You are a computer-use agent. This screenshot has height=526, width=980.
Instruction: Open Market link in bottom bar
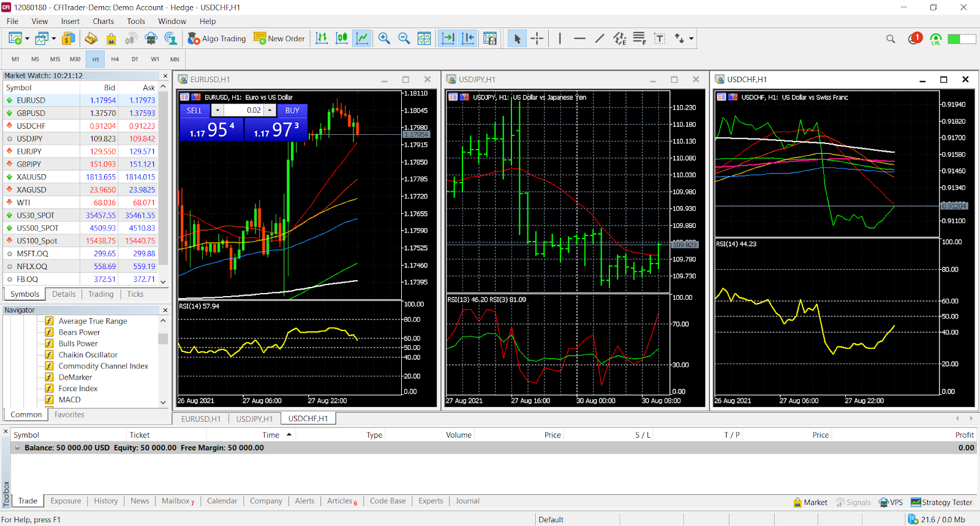click(810, 502)
